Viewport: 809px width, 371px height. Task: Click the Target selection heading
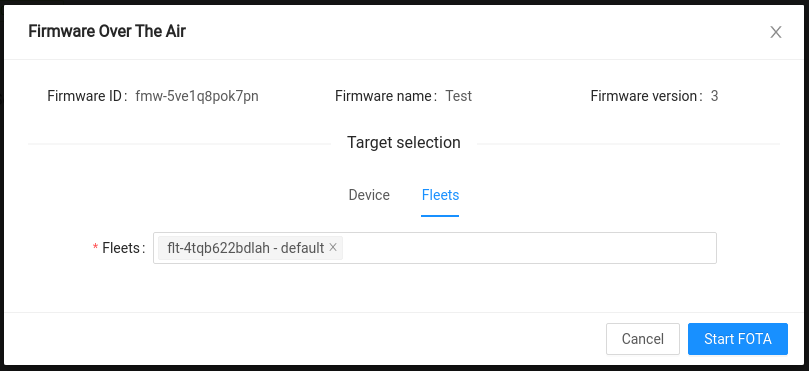pyautogui.click(x=403, y=142)
